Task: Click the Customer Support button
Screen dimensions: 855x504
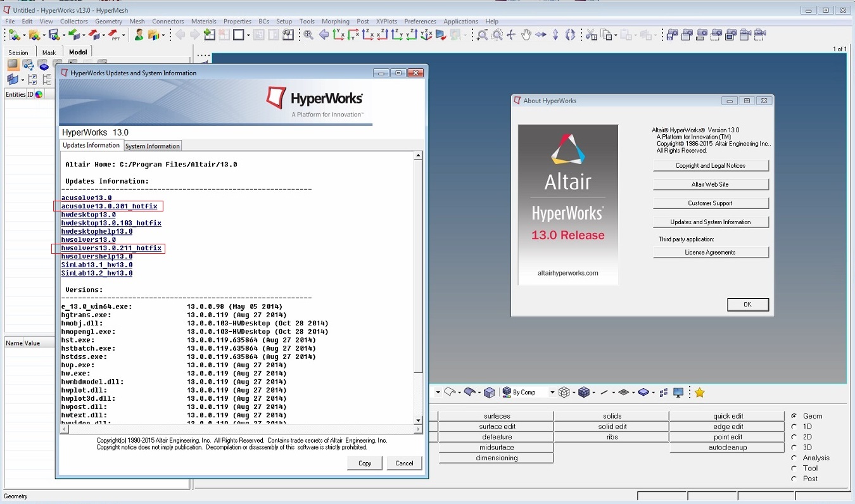Action: click(711, 203)
